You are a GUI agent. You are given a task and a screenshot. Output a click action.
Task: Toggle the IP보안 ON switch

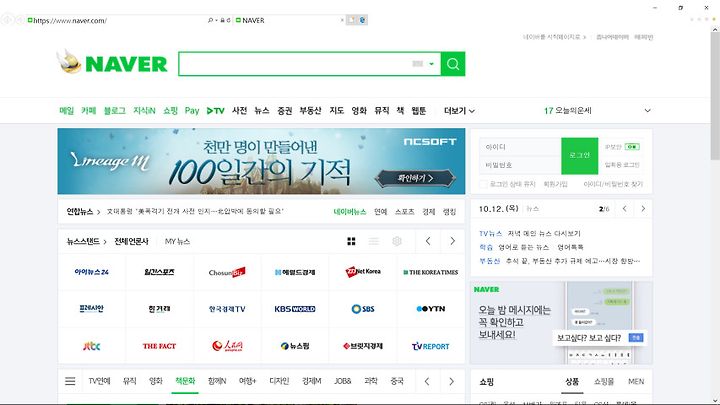(x=632, y=147)
